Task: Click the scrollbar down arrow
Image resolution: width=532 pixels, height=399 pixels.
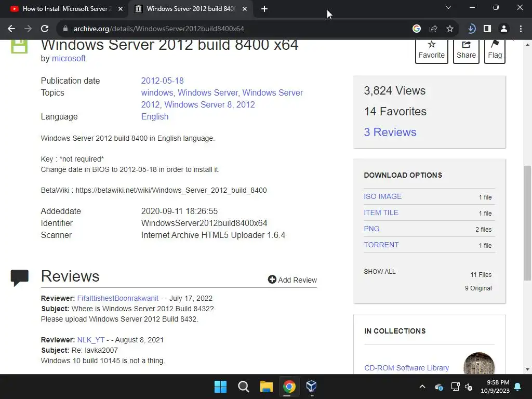Action: click(527, 369)
